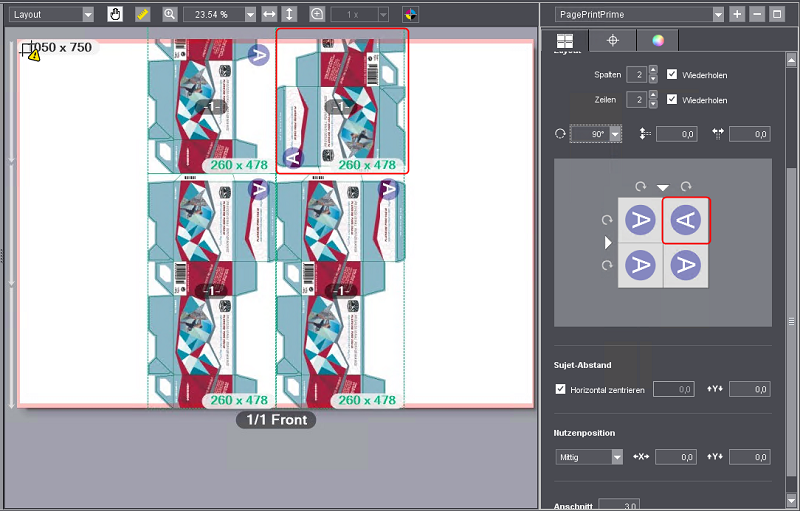
Task: Click the sheet warning icon near 1050 x 750
Action: [34, 56]
